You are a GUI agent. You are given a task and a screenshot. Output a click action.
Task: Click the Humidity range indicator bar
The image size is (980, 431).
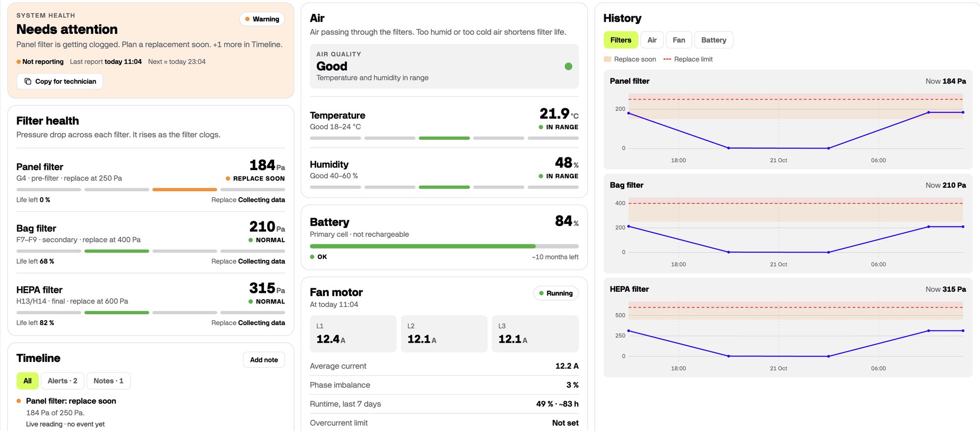tap(444, 187)
